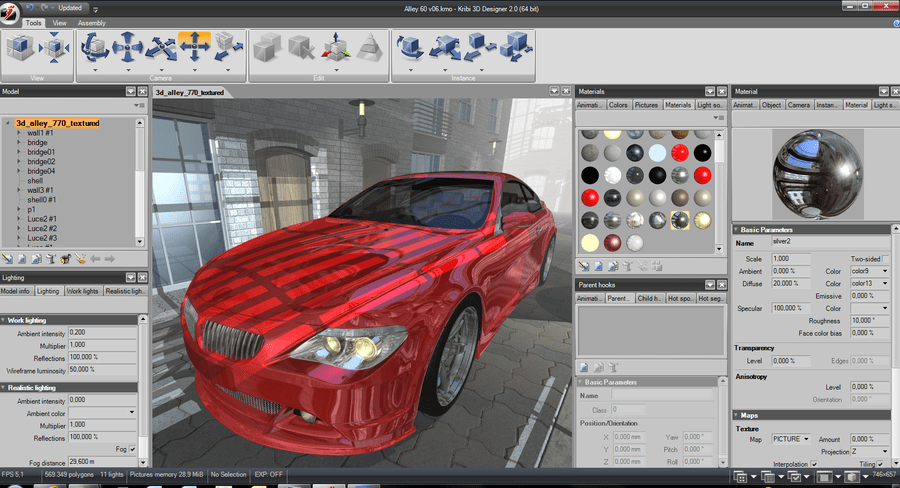Select the four-arrow rotate camera tool
Viewport: 900px width, 488px height.
pyautogui.click(x=127, y=47)
